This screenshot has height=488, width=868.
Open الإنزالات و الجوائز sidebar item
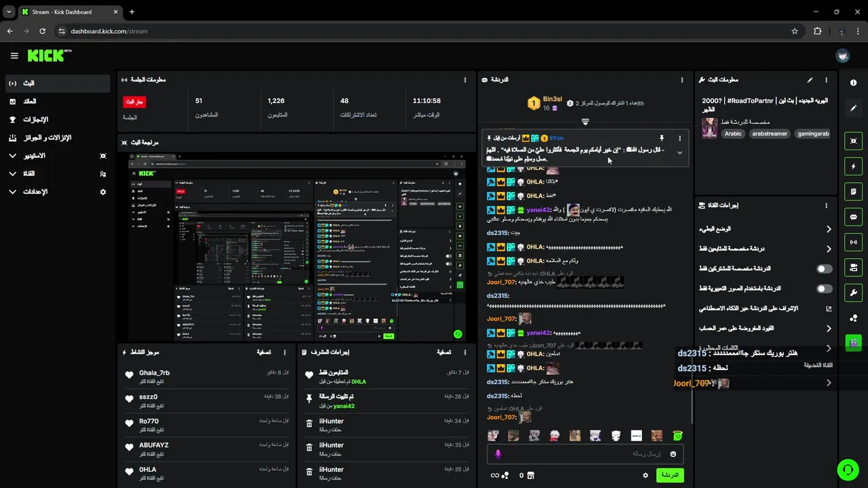tap(57, 138)
